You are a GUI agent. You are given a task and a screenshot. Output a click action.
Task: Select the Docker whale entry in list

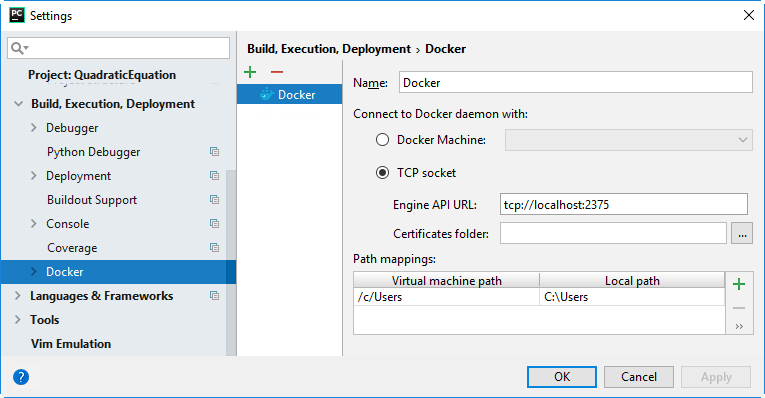click(x=289, y=94)
